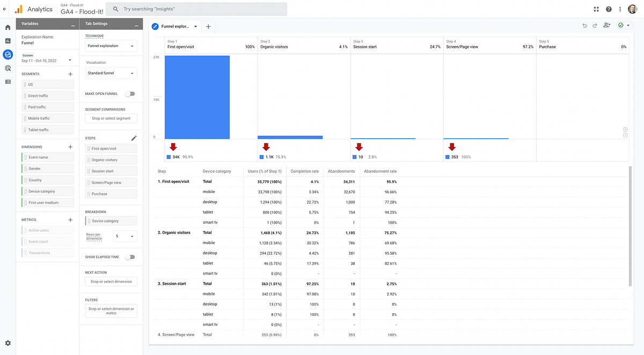Image resolution: width=644 pixels, height=355 pixels.
Task: Open the Google apps grid
Action: point(596,9)
